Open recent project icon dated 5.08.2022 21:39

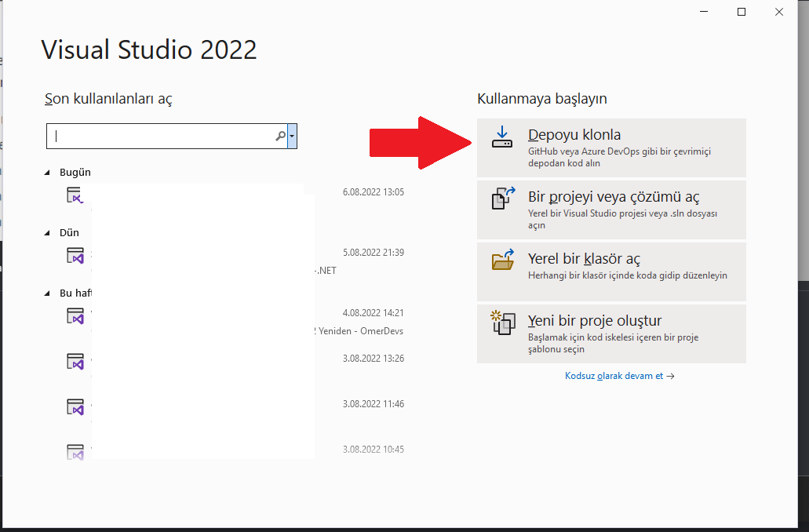tap(75, 256)
